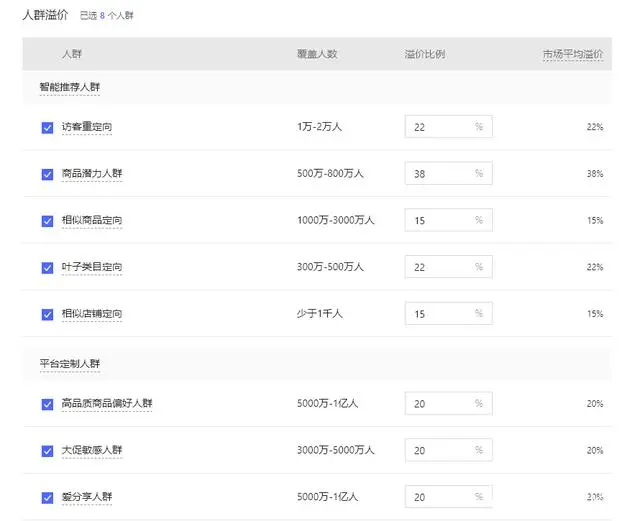The width and height of the screenshot is (640, 521).
Task: Focus the 爱分享人群 premium input box
Action: [449, 497]
